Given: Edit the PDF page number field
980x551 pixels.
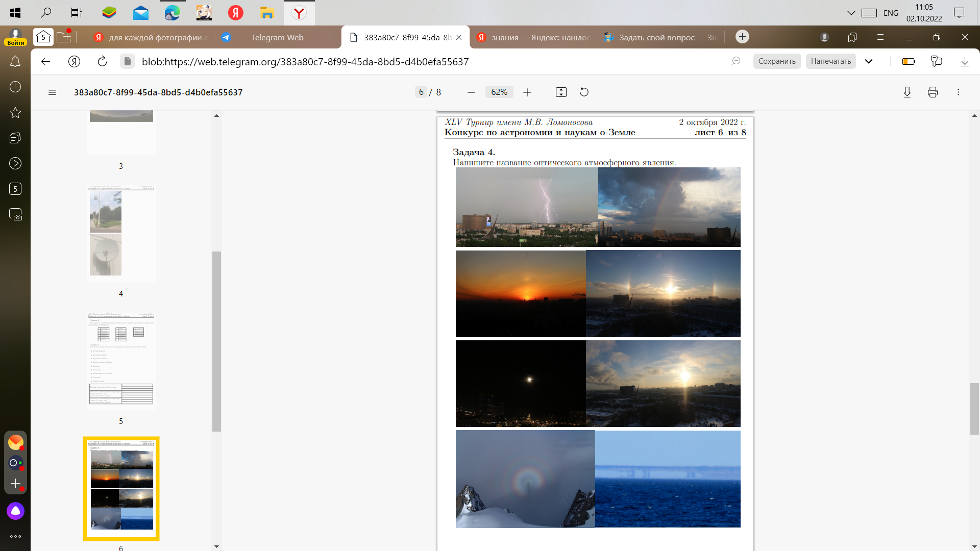Looking at the screenshot, I should [x=421, y=92].
